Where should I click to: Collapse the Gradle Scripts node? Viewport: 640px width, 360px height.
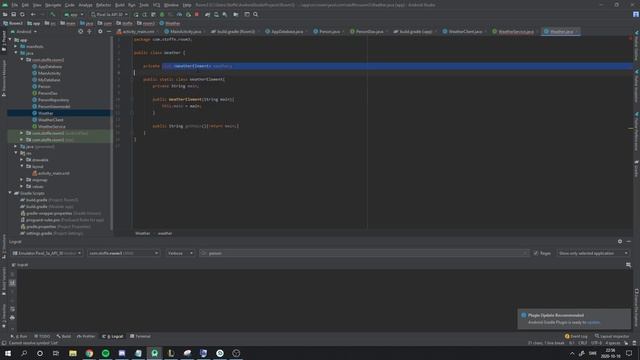click(10, 193)
